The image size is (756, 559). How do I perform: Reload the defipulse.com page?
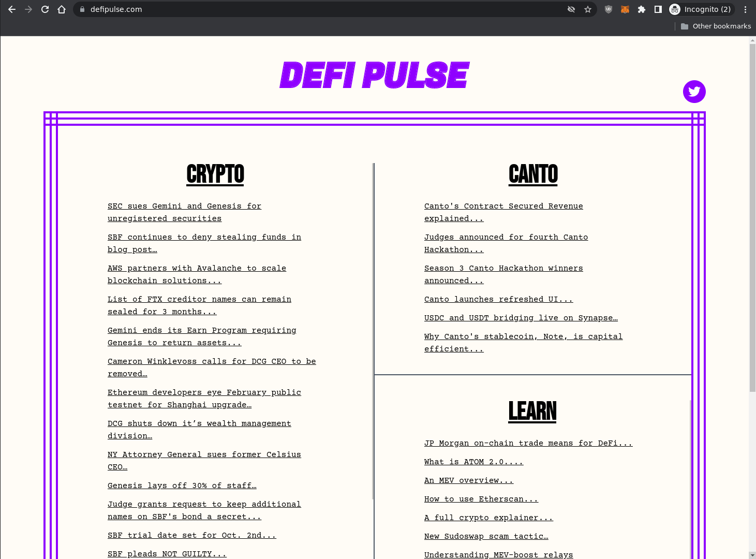click(45, 9)
